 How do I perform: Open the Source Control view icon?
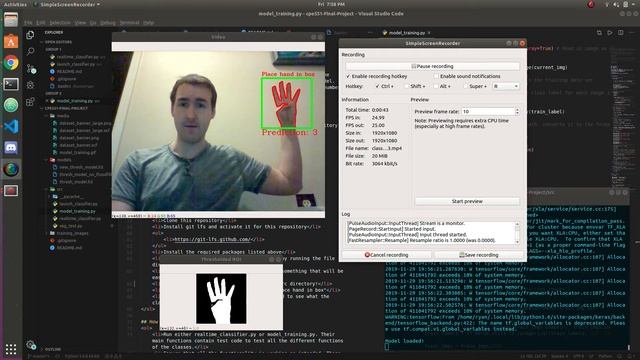(x=31, y=69)
